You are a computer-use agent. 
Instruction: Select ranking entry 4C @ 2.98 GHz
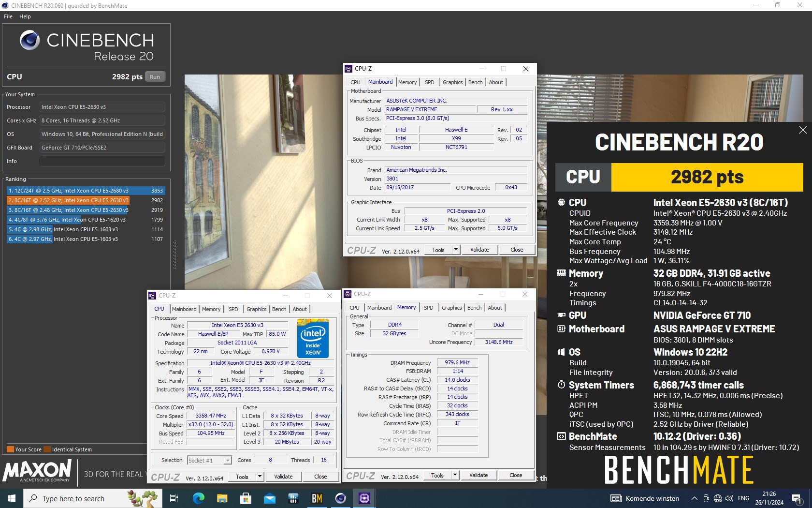pos(86,229)
